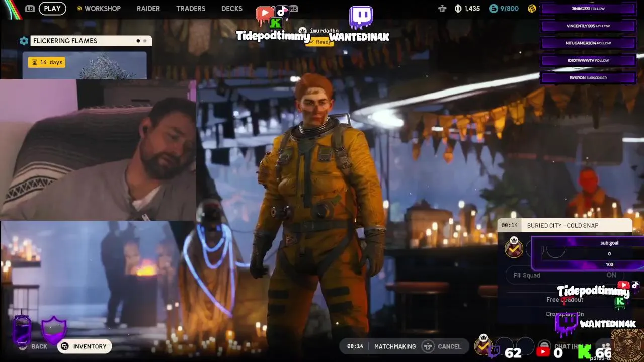Click the imurdadho squad member icon
This screenshot has width=644, height=362.
[x=302, y=31]
